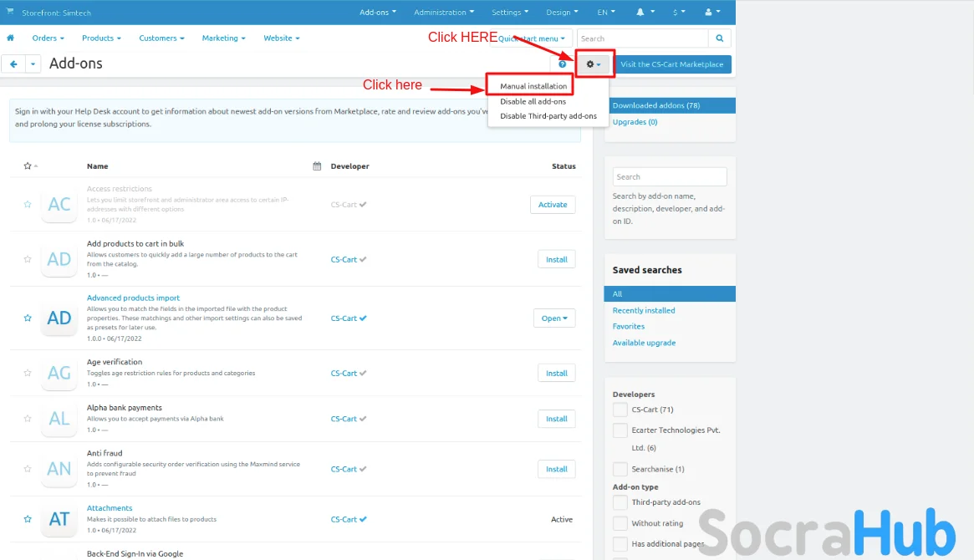The width and height of the screenshot is (974, 560).
Task: Favorite the Age verification add-on
Action: (28, 373)
